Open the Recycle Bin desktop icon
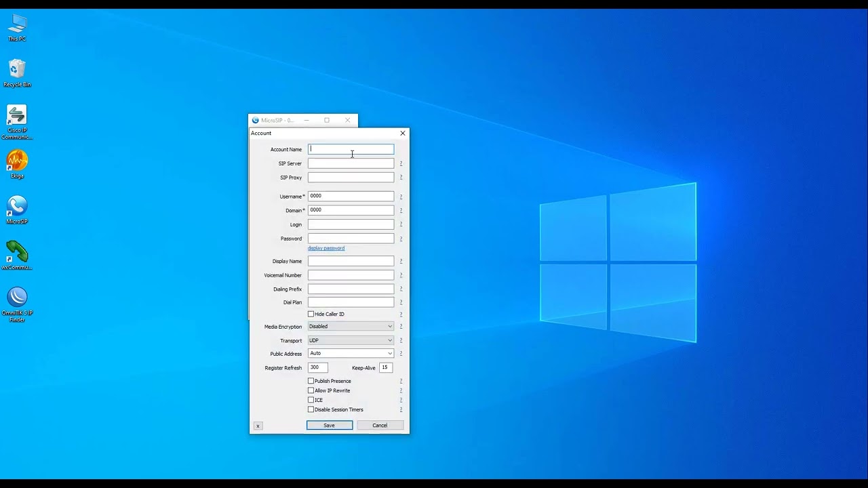 click(17, 73)
